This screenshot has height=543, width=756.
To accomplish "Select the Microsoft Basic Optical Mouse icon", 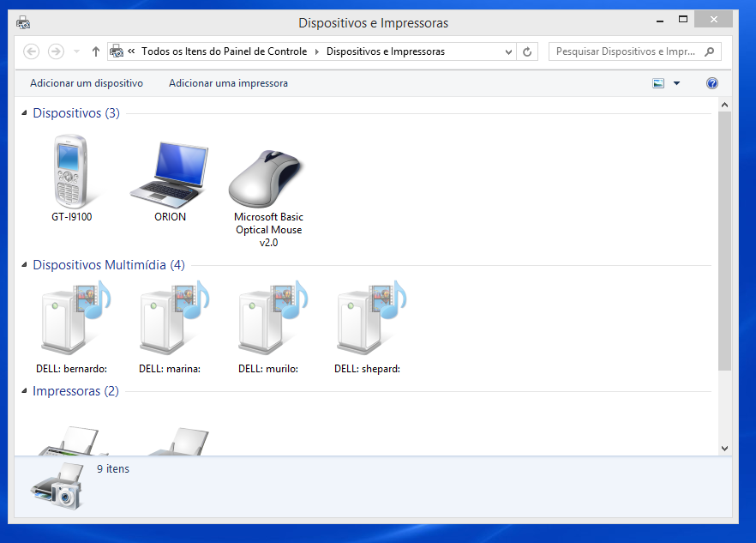I will point(267,178).
